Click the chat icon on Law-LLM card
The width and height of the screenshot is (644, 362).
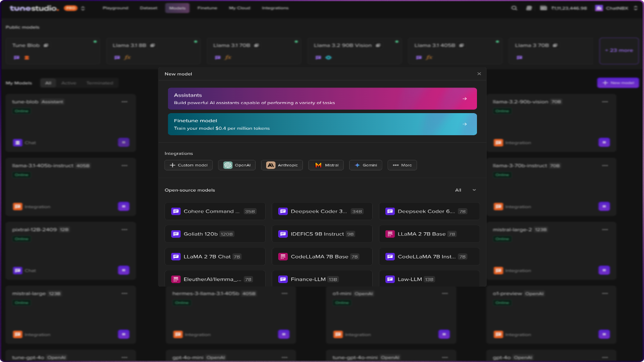tap(390, 280)
